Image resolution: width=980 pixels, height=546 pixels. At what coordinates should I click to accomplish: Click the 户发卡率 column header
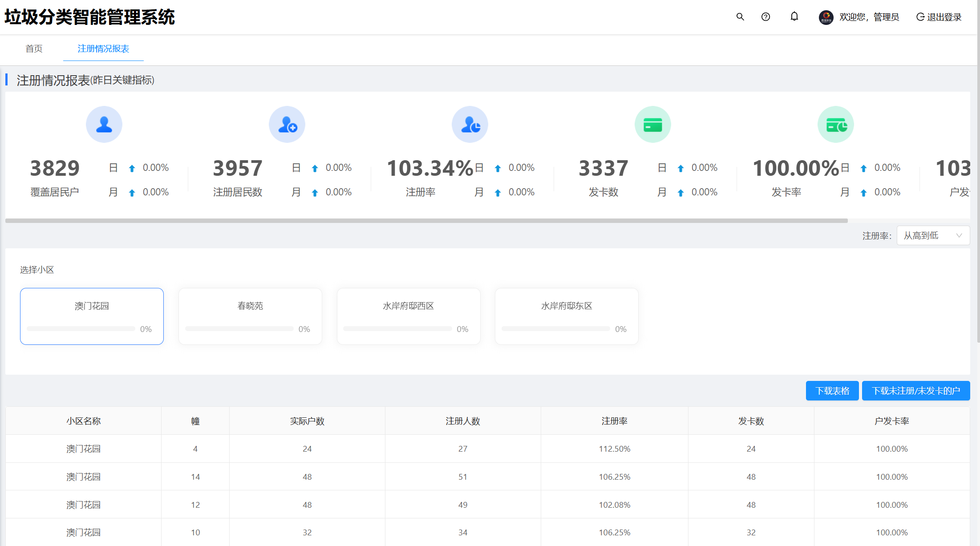point(892,421)
